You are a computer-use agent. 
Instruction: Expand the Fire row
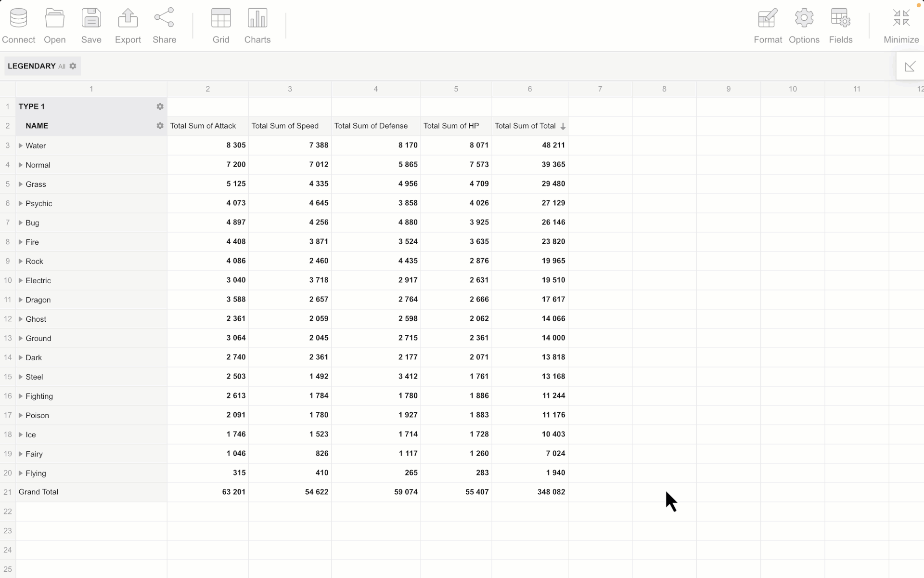click(x=21, y=242)
